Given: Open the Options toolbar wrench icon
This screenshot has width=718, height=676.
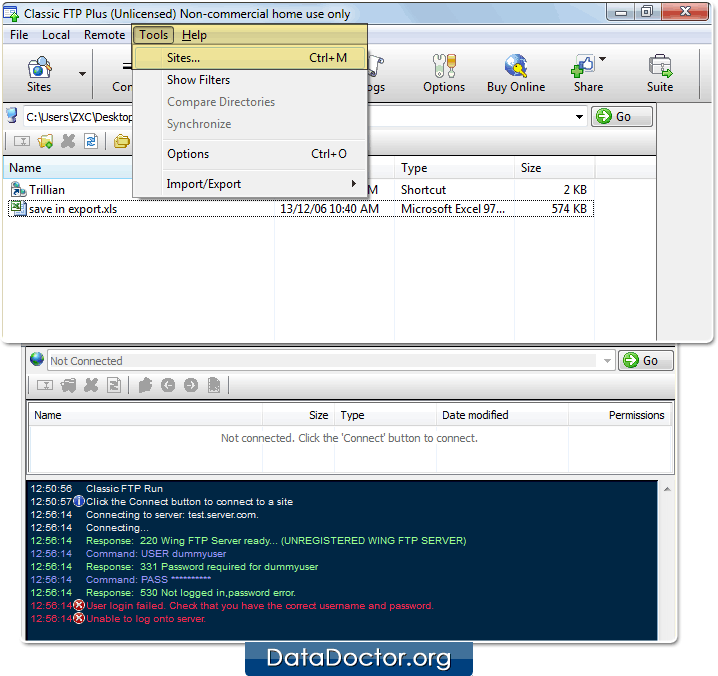Looking at the screenshot, I should (444, 66).
